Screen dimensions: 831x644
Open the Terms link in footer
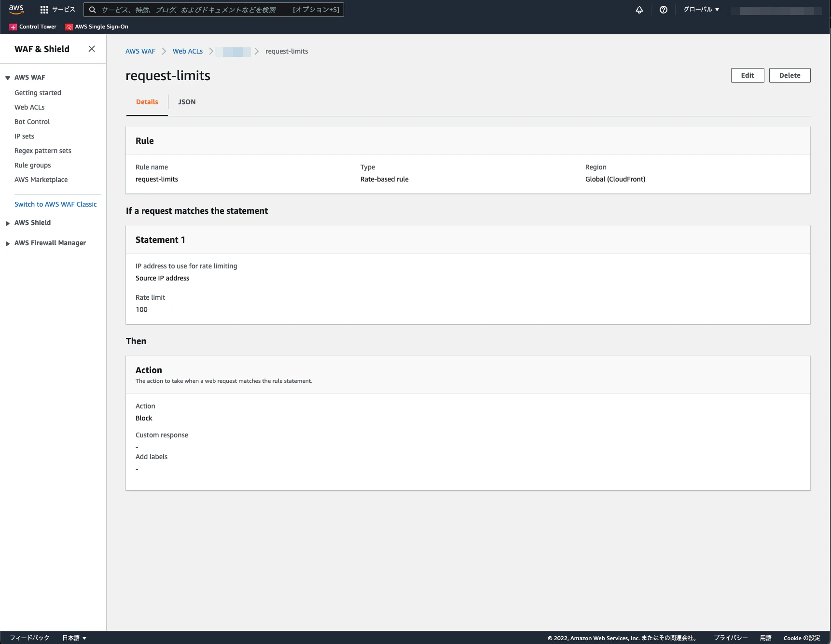tap(766, 638)
